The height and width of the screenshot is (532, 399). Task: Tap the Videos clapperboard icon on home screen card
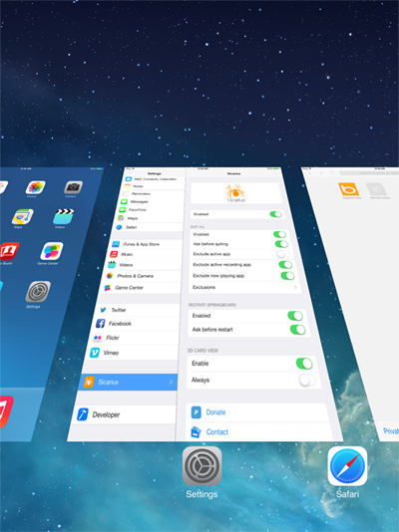[64, 216]
